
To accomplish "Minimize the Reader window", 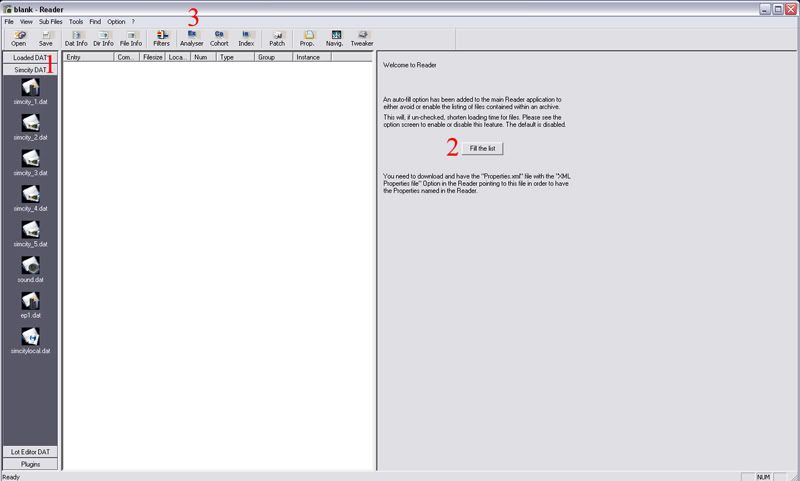I will (765, 9).
